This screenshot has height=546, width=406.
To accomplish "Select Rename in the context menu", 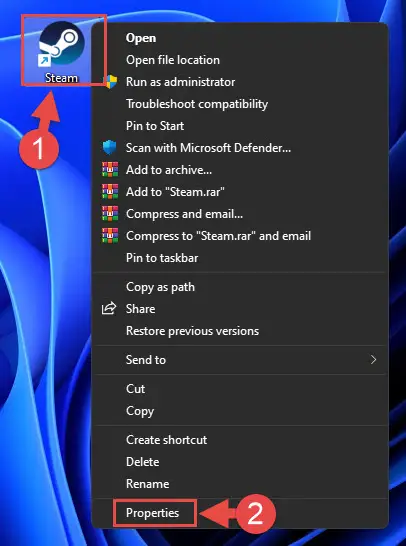I will pyautogui.click(x=241, y=484).
